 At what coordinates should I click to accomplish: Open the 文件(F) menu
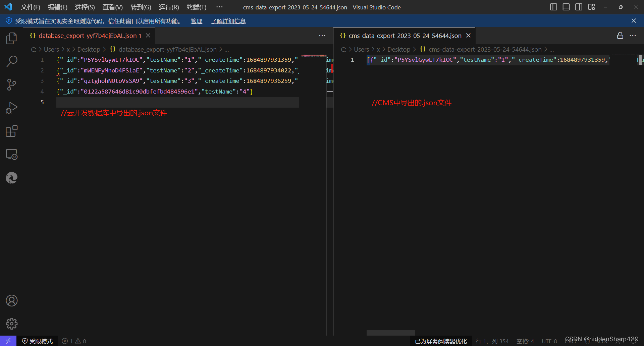30,7
